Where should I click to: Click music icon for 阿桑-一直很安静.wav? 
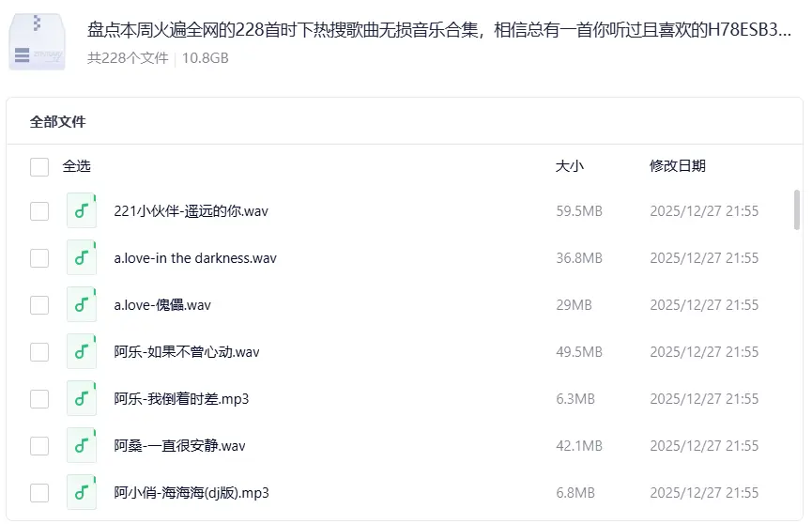[82, 445]
